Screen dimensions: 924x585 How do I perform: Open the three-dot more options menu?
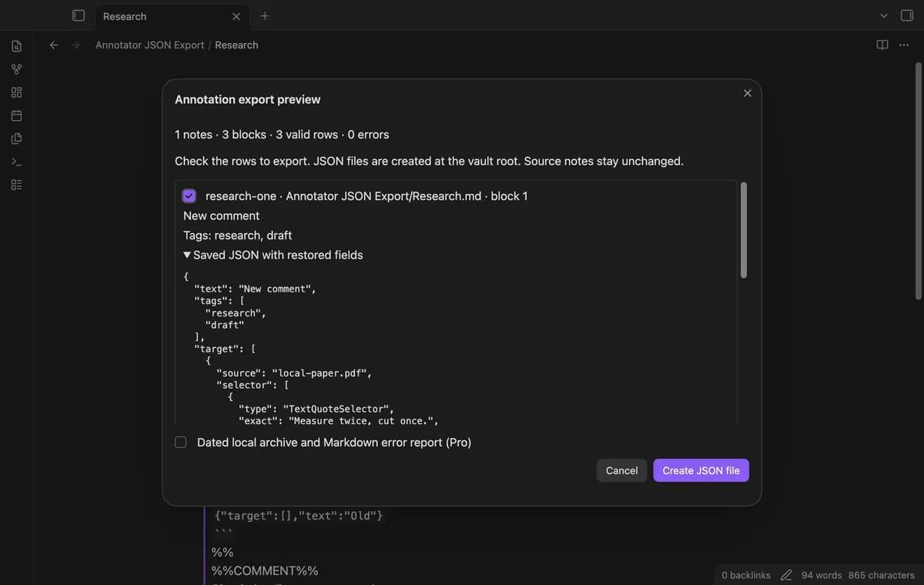[x=904, y=45]
